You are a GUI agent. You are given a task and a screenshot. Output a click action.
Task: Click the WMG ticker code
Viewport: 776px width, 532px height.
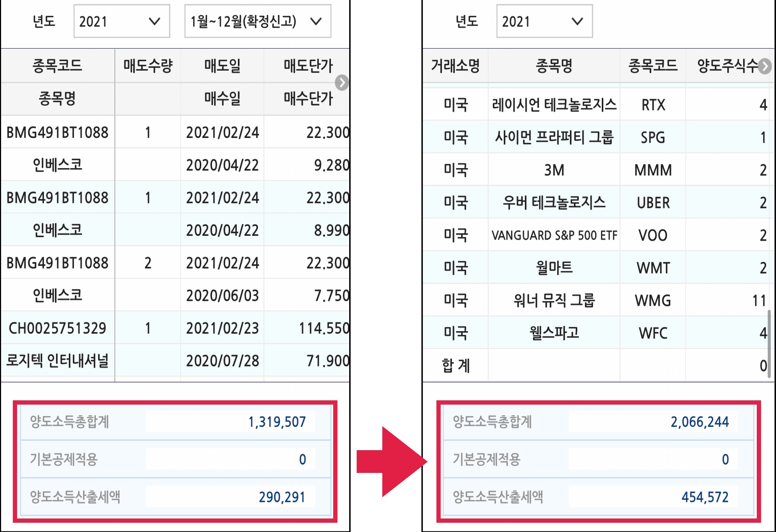click(653, 300)
